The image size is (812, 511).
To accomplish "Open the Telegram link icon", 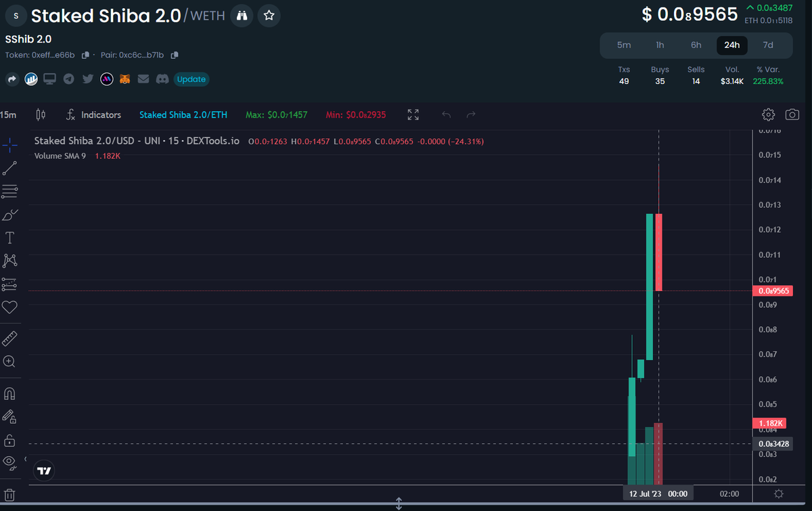I will [x=68, y=79].
